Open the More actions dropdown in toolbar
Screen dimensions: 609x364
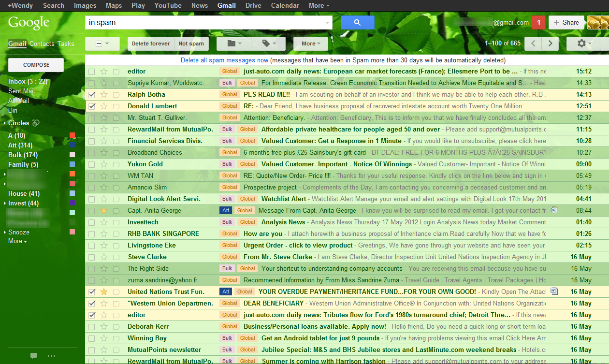311,44
